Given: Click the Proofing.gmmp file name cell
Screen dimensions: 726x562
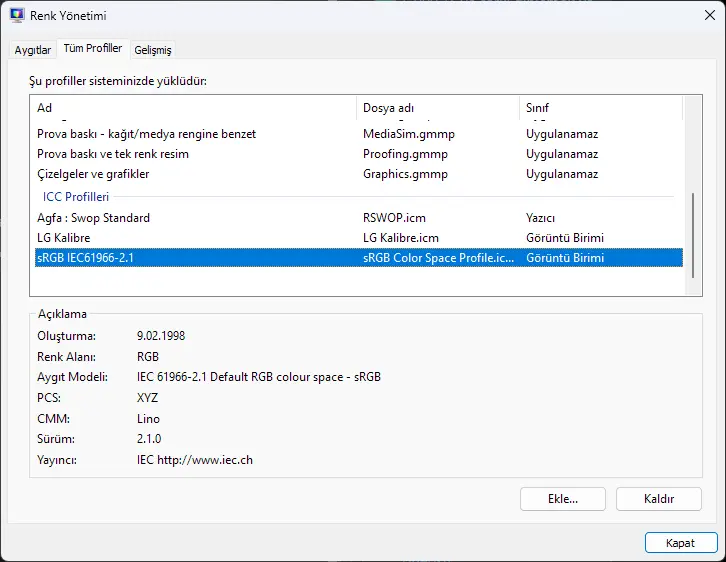Looking at the screenshot, I should pyautogui.click(x=405, y=154).
